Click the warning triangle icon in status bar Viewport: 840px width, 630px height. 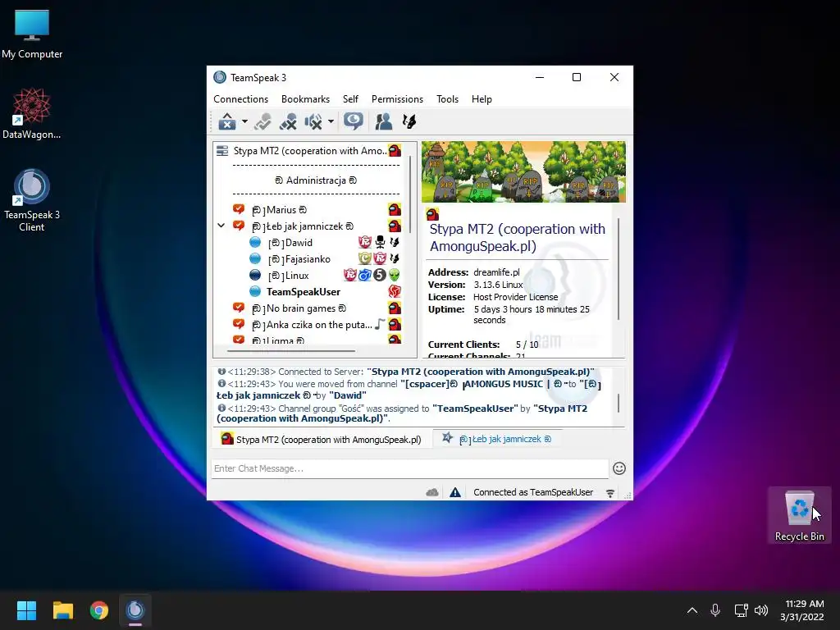coord(455,492)
